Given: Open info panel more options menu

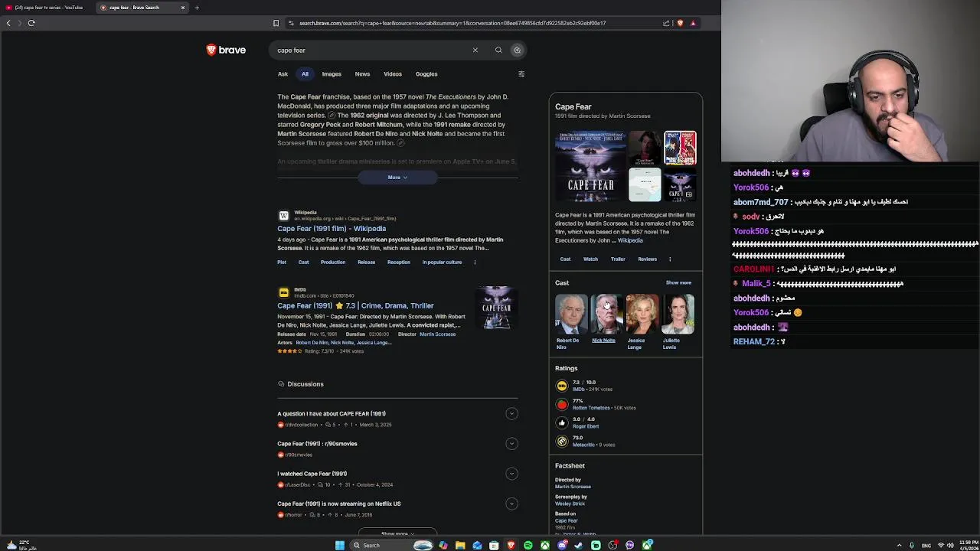Looking at the screenshot, I should (670, 259).
